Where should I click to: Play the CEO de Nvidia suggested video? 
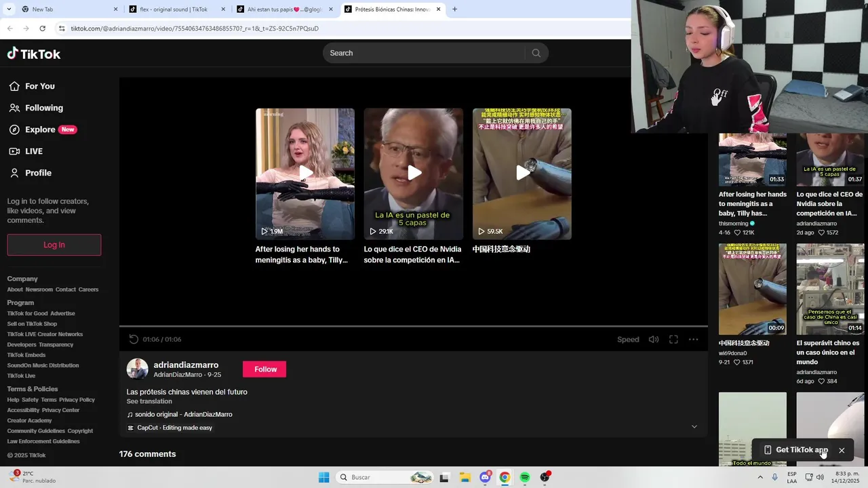coord(414,174)
